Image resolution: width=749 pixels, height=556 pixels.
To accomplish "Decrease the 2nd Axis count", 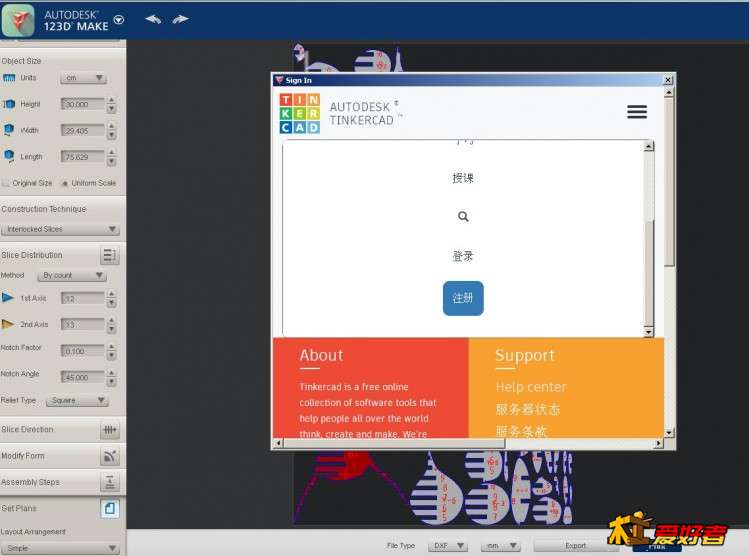I will pyautogui.click(x=111, y=329).
